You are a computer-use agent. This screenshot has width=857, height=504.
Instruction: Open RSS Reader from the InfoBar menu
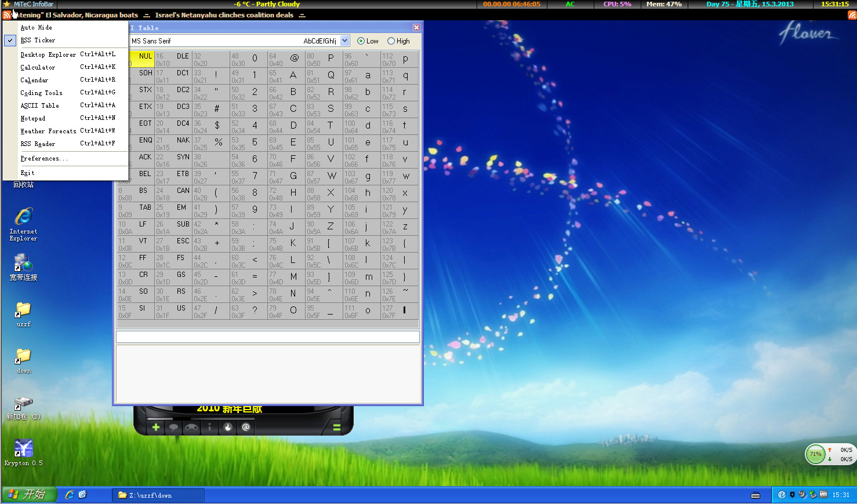tap(66, 144)
